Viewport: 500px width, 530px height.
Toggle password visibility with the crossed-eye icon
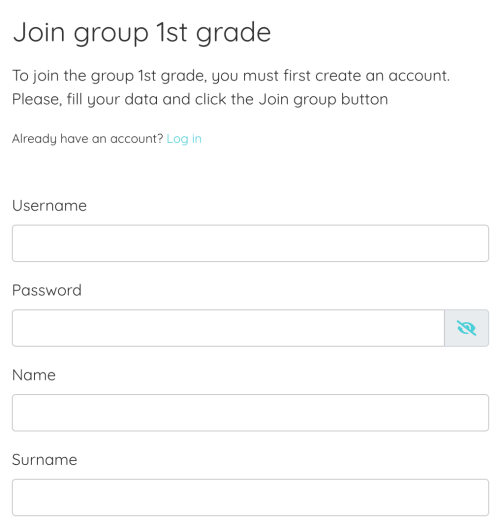pos(466,328)
